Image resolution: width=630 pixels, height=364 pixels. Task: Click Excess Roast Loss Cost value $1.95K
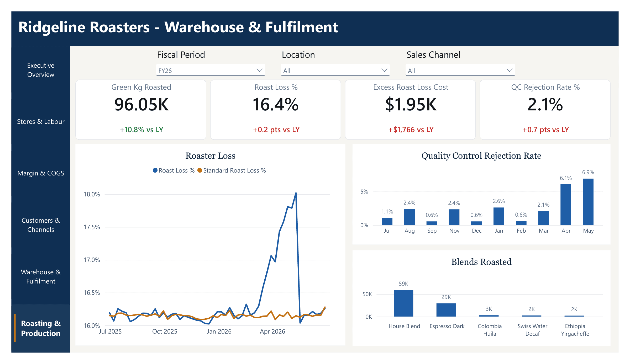pyautogui.click(x=411, y=104)
